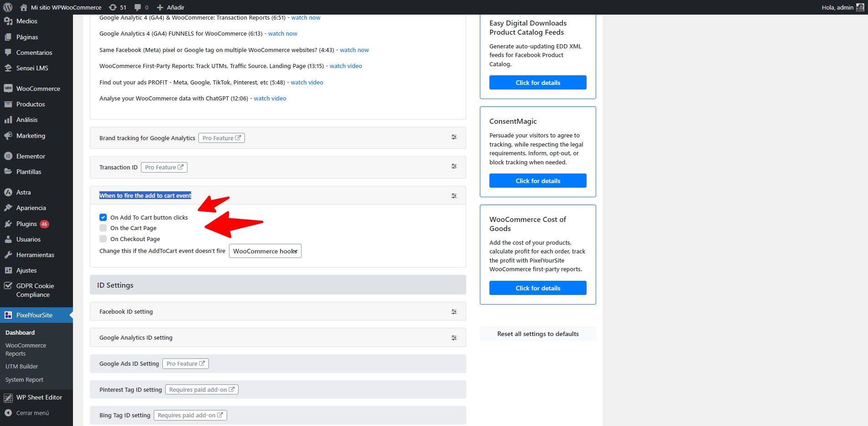Screen dimensions: 868x426
Task: Open watch now link for multiple WooCommerce websites
Action: pyautogui.click(x=354, y=50)
